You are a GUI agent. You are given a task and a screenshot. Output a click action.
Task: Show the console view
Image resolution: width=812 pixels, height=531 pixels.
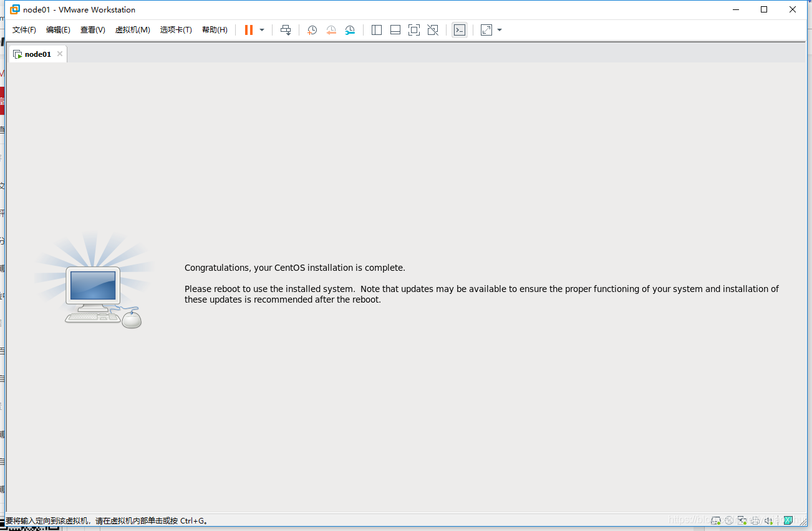[x=460, y=30]
